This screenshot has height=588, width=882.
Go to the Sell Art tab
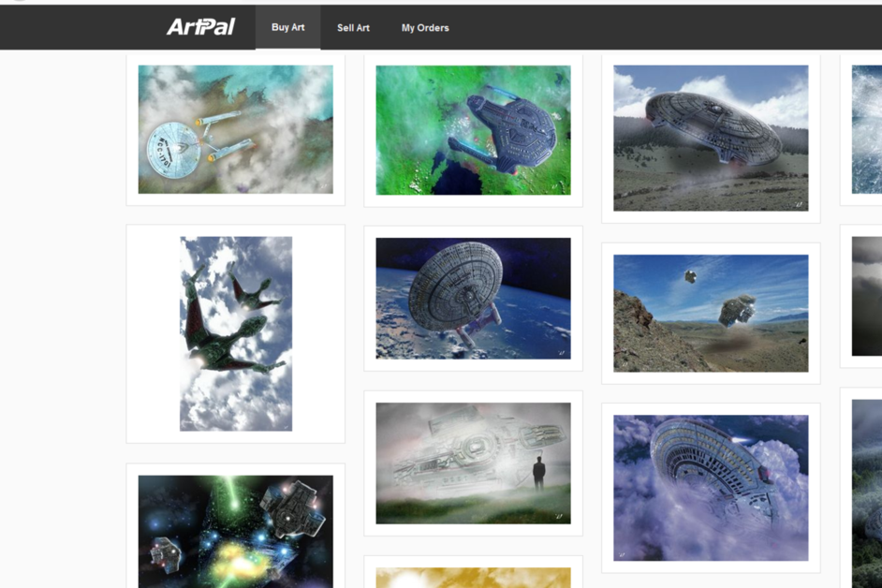(353, 27)
